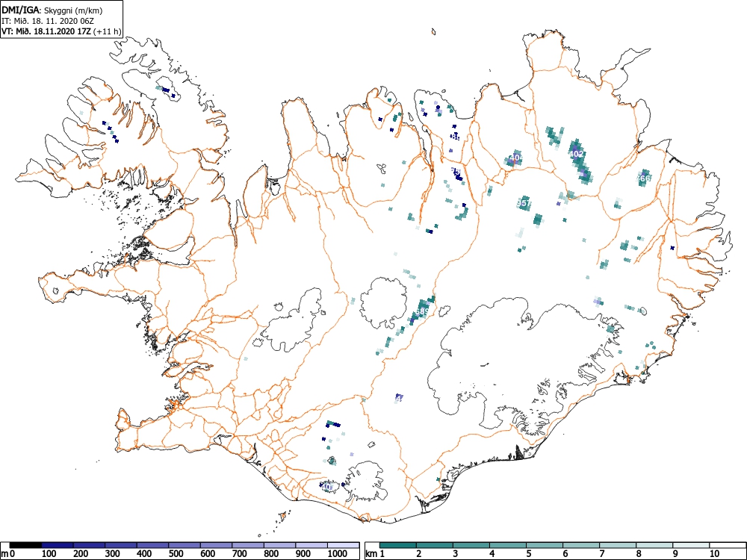
Task: Click the darkest teal 1–2 km legend swatch
Action: coord(398,545)
